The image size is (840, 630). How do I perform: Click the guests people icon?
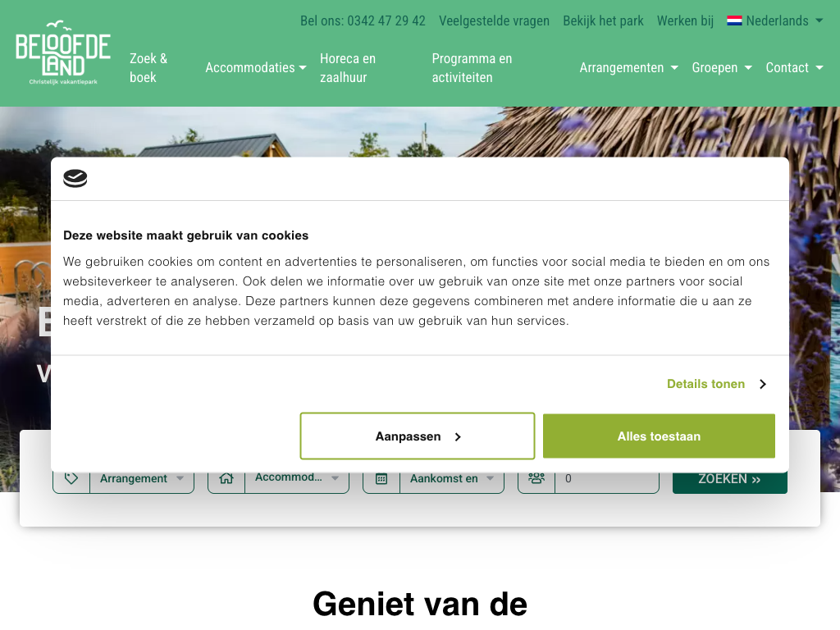[x=536, y=478]
